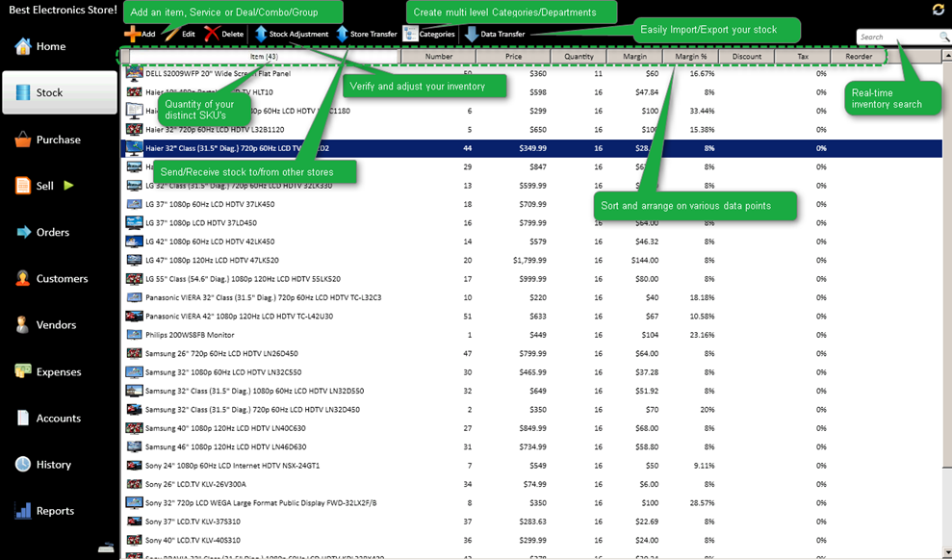
Task: Sort the list by Margin % column
Action: [690, 57]
